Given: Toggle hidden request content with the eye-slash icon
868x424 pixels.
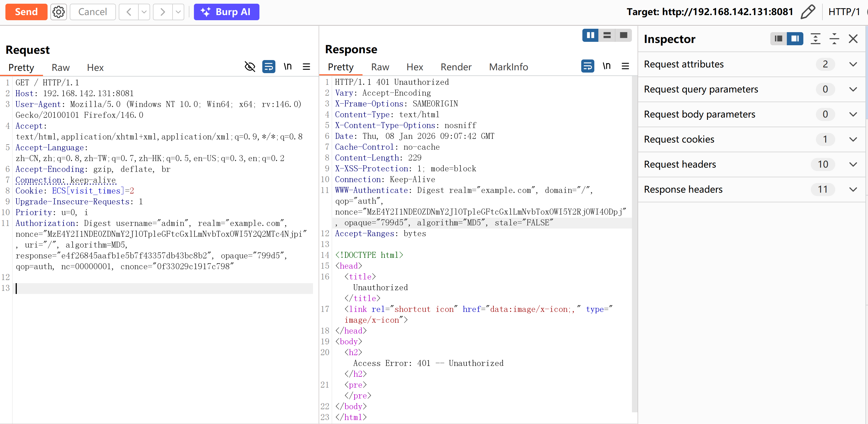Looking at the screenshot, I should point(250,67).
